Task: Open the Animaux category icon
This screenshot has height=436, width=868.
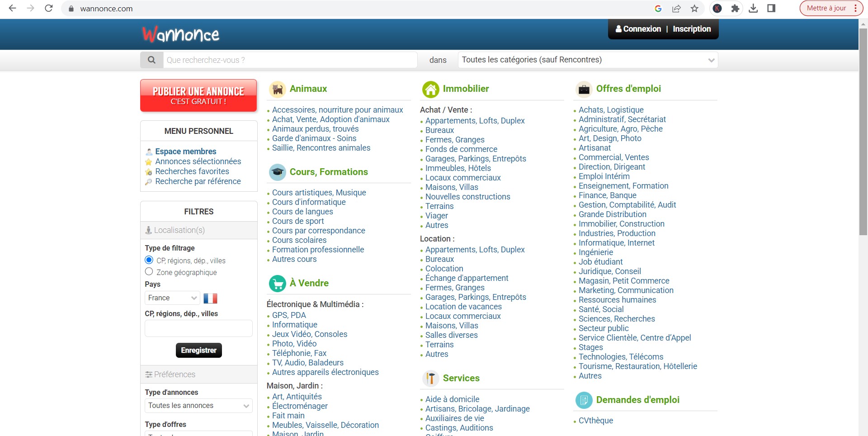Action: click(277, 89)
